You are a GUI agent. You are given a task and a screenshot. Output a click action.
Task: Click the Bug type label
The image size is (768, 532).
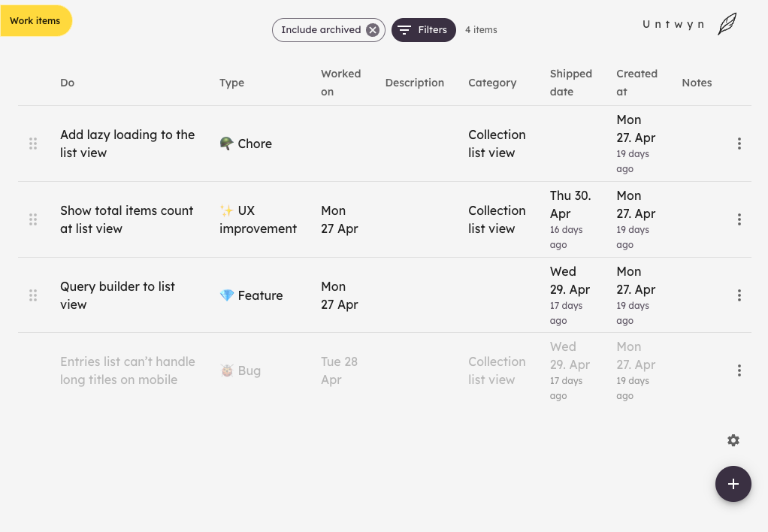pos(249,370)
